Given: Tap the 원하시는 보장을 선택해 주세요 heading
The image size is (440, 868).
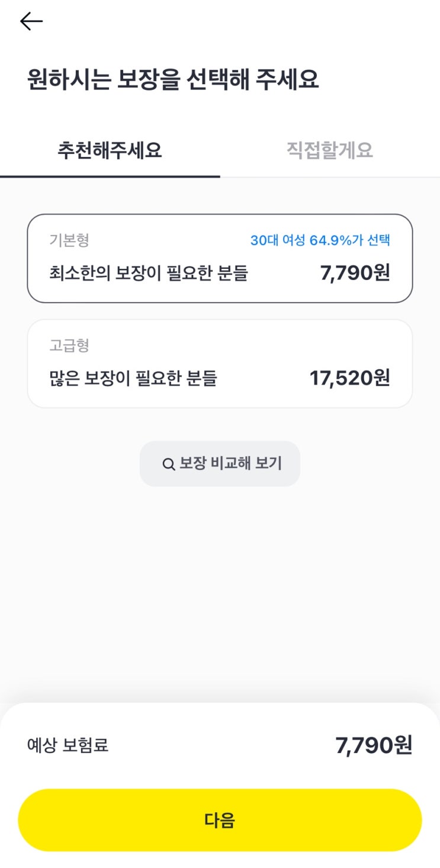Looking at the screenshot, I should coord(173,79).
